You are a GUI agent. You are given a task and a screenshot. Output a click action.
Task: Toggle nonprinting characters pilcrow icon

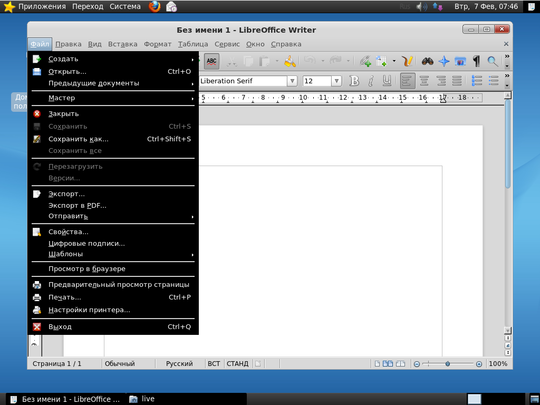pyautogui.click(x=476, y=61)
